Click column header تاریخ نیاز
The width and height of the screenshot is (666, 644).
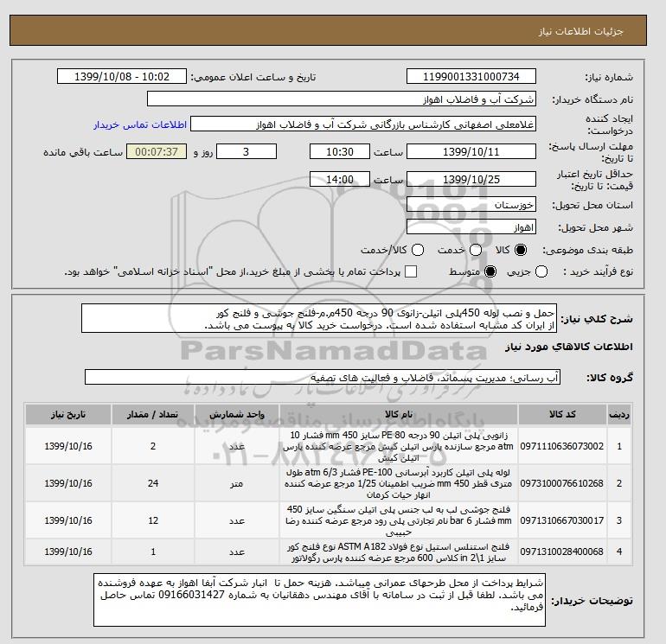[x=68, y=414]
